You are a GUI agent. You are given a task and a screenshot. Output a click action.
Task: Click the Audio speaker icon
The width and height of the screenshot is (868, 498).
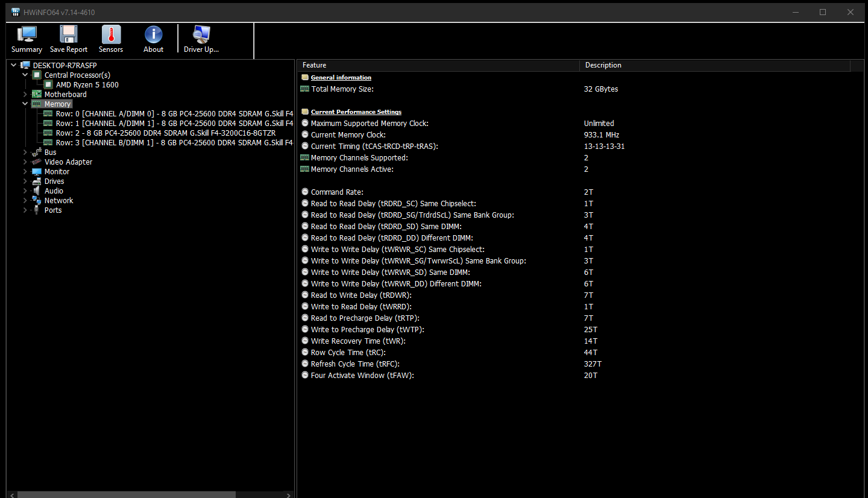37,191
